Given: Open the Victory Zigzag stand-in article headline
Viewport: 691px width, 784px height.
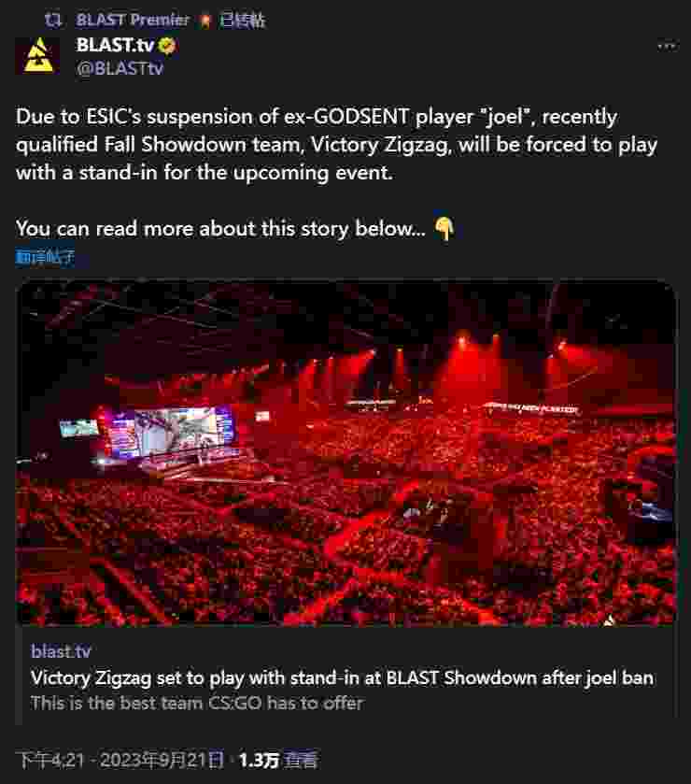Looking at the screenshot, I should [343, 678].
